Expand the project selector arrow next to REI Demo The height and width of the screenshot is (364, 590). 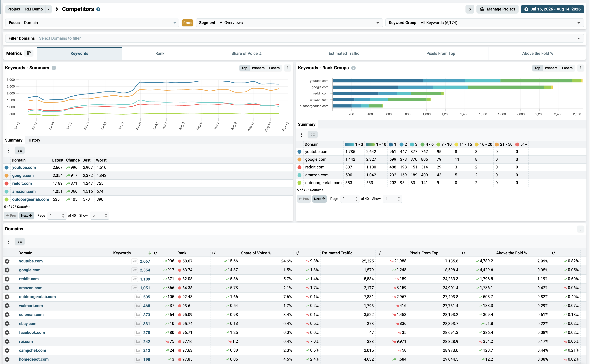coord(48,9)
